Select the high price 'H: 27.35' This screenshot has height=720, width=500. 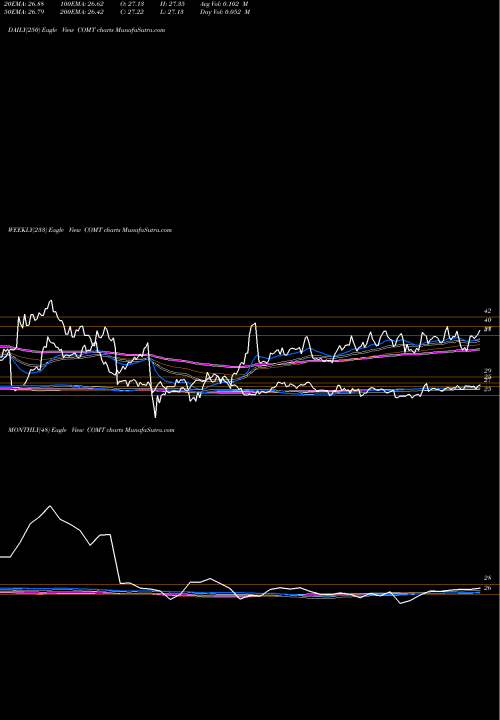tap(172, 3)
